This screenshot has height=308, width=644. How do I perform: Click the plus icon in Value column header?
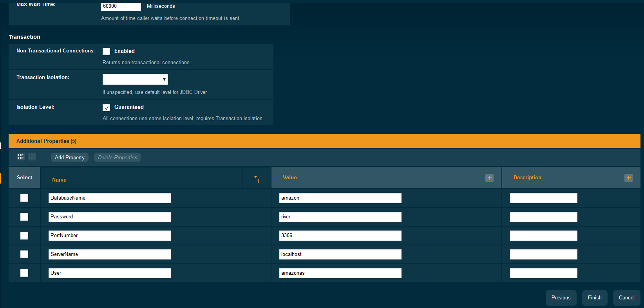coord(489,178)
